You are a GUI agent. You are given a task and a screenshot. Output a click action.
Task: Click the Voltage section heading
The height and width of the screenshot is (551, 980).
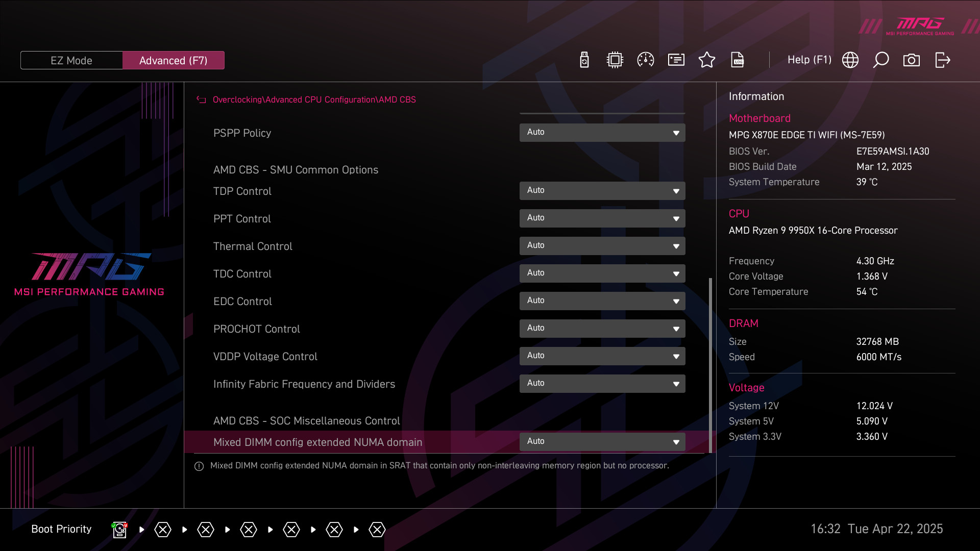click(746, 388)
